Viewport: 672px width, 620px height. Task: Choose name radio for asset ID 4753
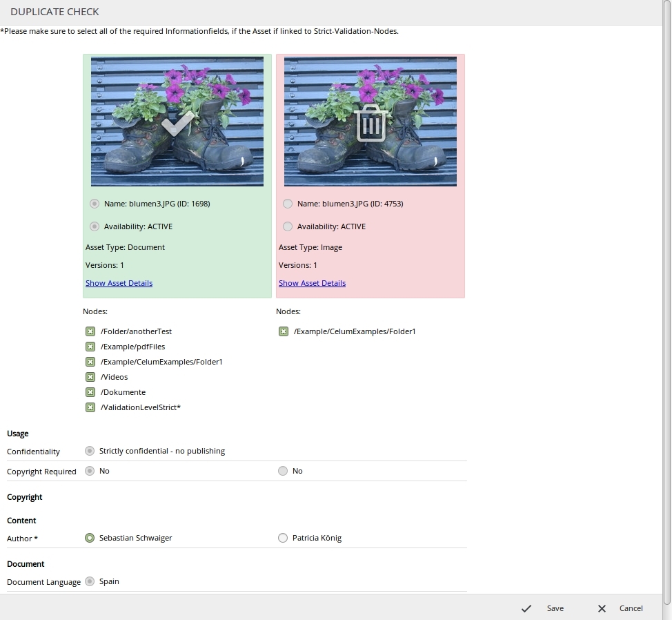288,204
